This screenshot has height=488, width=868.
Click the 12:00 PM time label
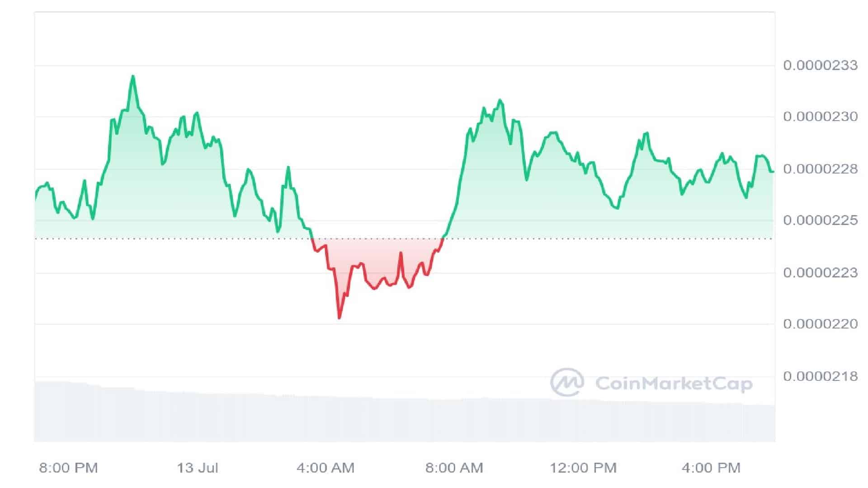click(x=583, y=468)
